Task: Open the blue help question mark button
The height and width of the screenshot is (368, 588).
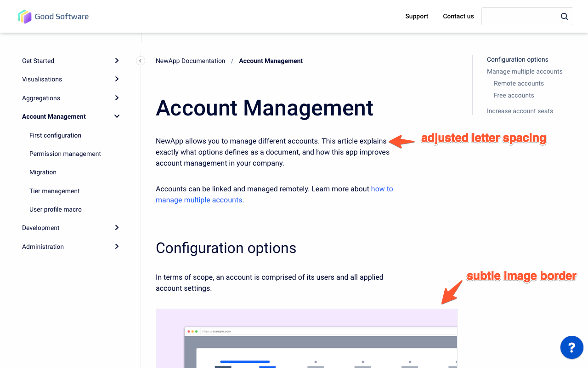Action: [x=571, y=347]
